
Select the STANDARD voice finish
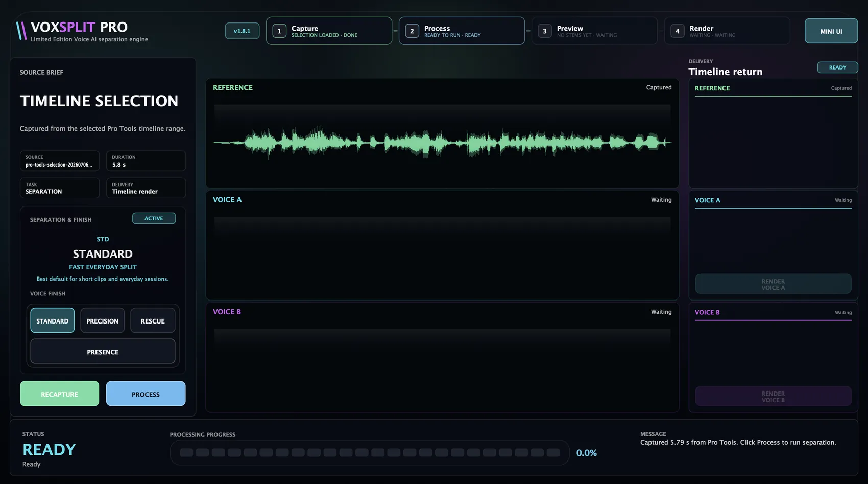(53, 321)
